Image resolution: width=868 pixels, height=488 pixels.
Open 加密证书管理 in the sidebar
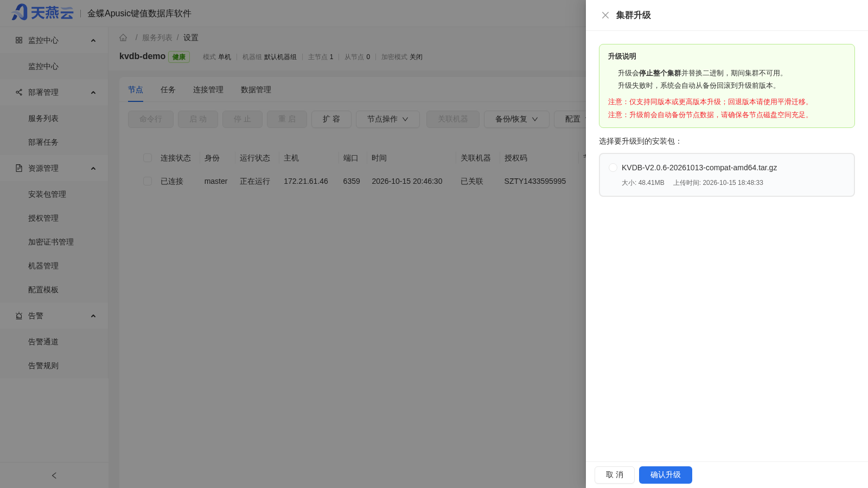click(51, 242)
